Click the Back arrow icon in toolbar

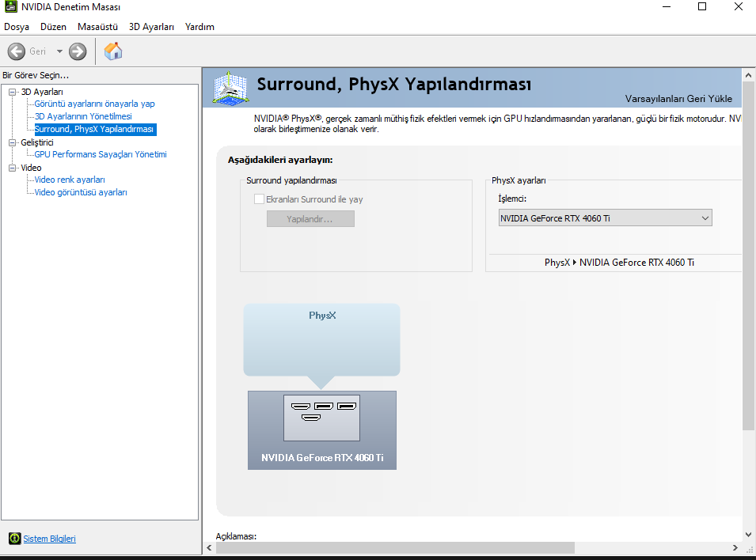pyautogui.click(x=17, y=51)
